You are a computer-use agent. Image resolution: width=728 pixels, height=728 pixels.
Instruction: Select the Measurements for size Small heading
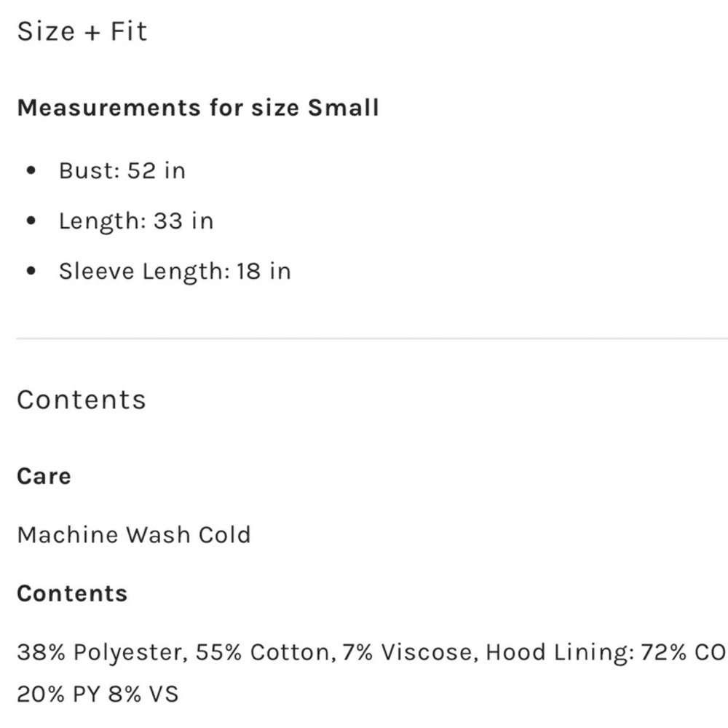[x=197, y=108]
